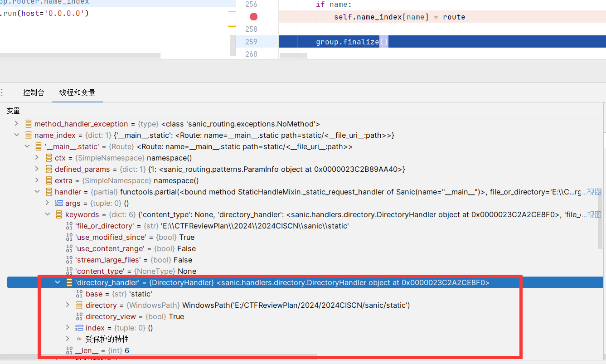Viewport: 606px width, 364px height.
Task: Click the object icon beside directory
Action: point(79,305)
